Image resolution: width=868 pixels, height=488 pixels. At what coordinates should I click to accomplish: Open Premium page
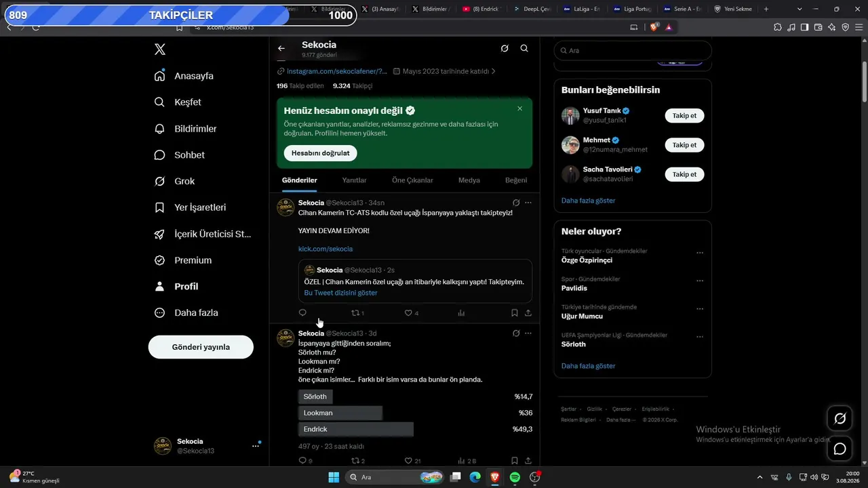coord(182,260)
